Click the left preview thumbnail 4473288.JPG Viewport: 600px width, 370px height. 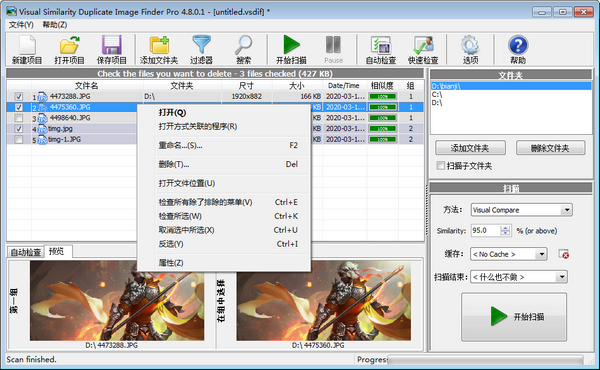point(117,301)
